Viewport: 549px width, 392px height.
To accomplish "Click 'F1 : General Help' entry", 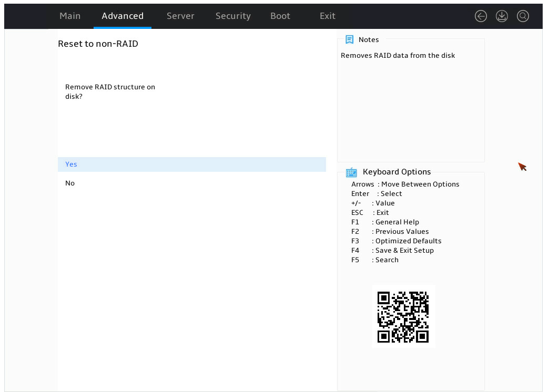I will point(385,222).
